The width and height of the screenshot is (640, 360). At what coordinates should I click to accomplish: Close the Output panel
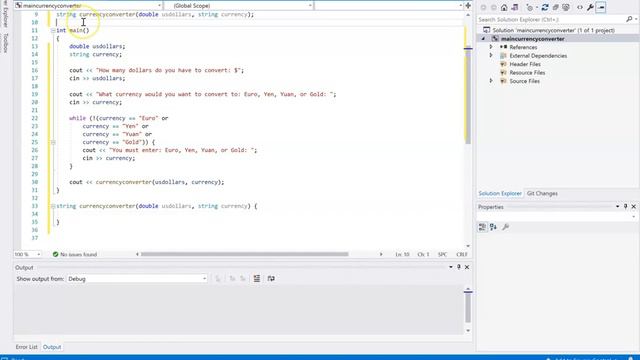click(x=467, y=267)
